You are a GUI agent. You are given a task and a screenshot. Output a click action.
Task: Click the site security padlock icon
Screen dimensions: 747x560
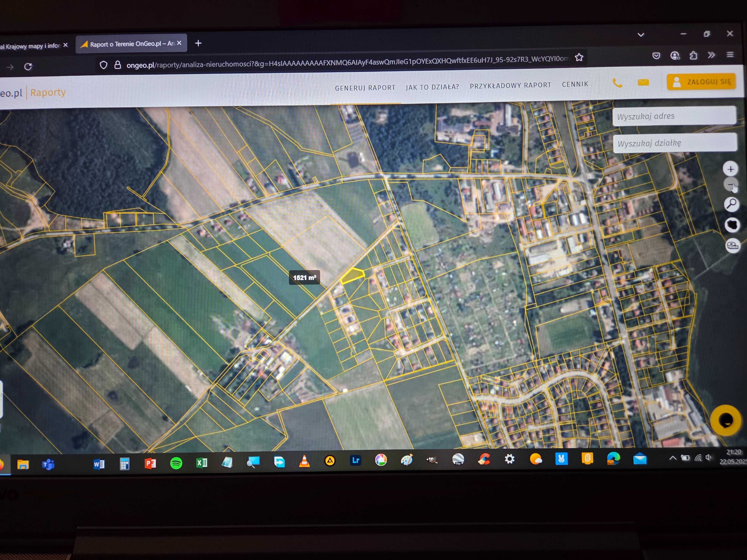tap(117, 65)
